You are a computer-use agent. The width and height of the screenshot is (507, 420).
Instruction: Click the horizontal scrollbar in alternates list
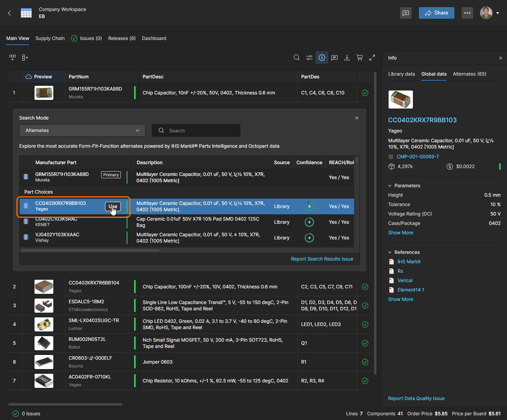coord(90,250)
